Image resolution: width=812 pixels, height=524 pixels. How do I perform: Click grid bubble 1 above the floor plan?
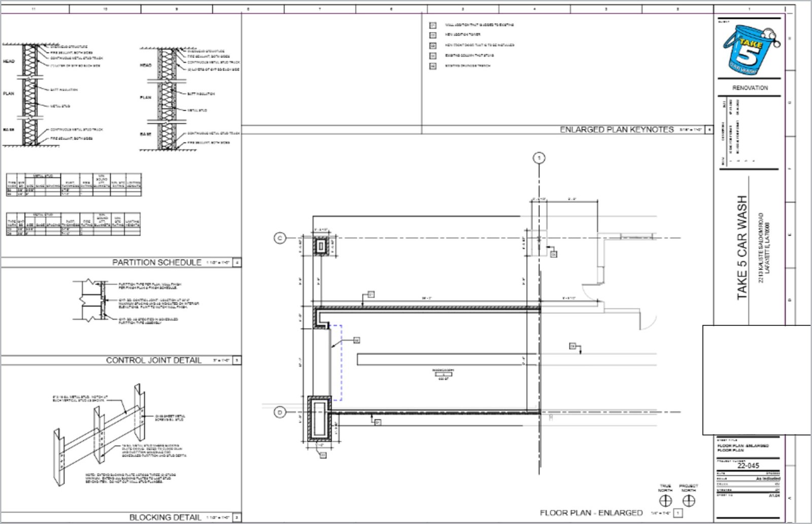click(539, 158)
